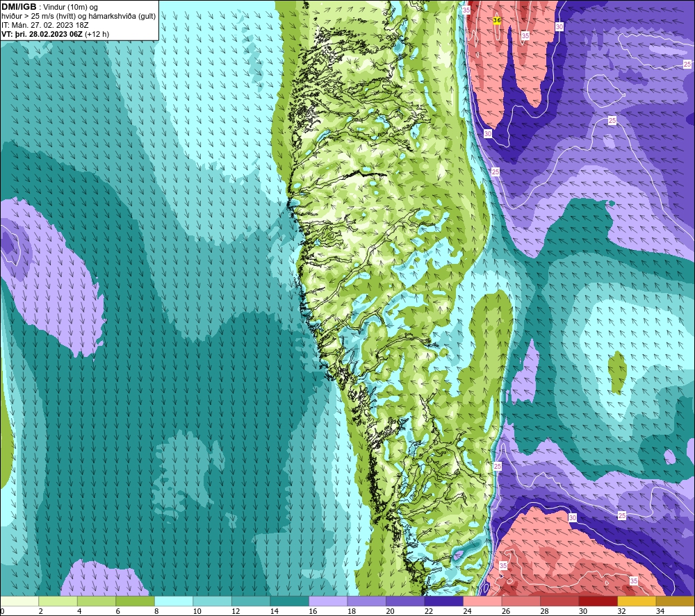
Task: Click the 32–34 m/s yellow-orange legend swatch
Action: click(x=637, y=601)
